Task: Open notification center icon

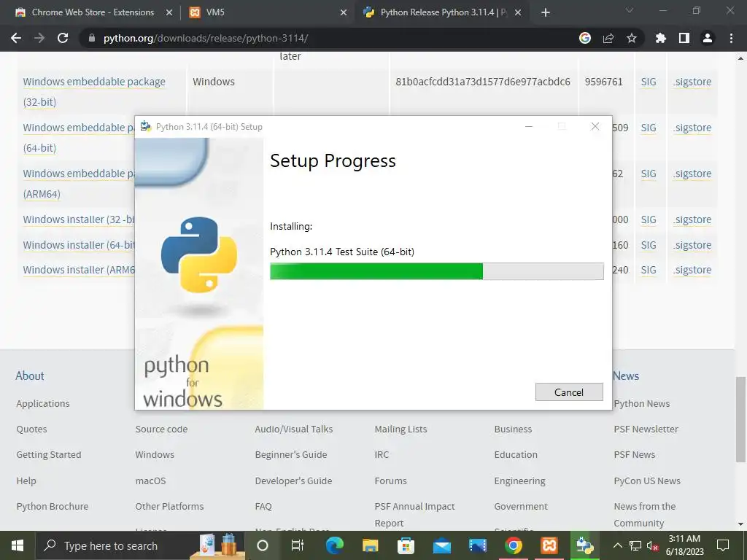Action: [723, 545]
